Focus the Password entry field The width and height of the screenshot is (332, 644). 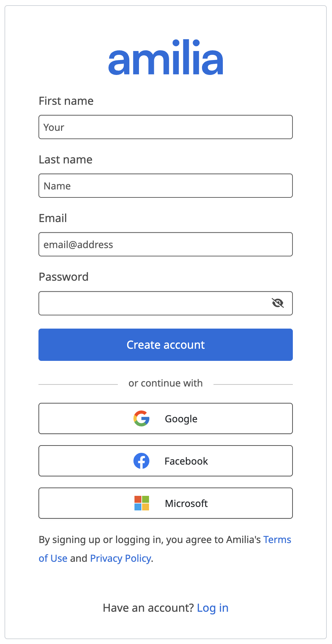click(x=152, y=303)
